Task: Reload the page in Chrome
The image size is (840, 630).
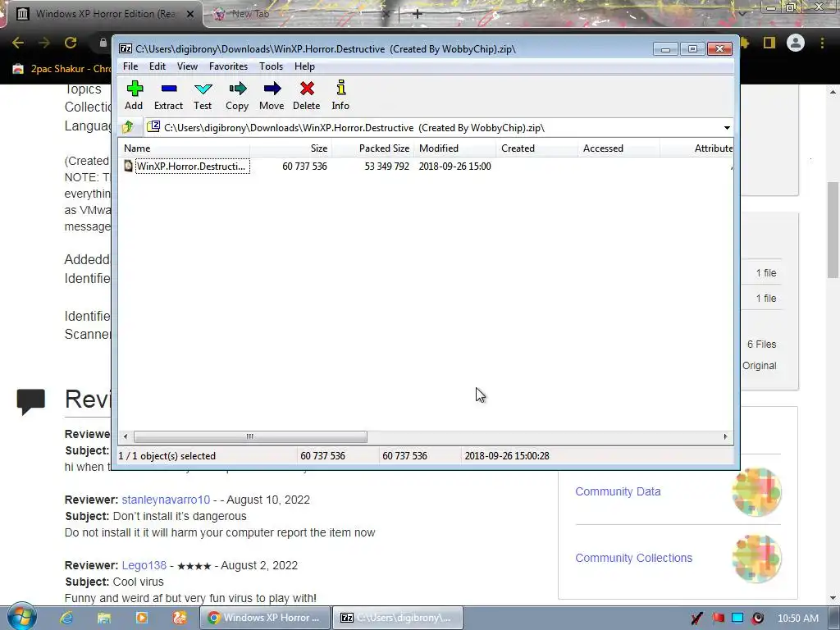Action: 71,43
